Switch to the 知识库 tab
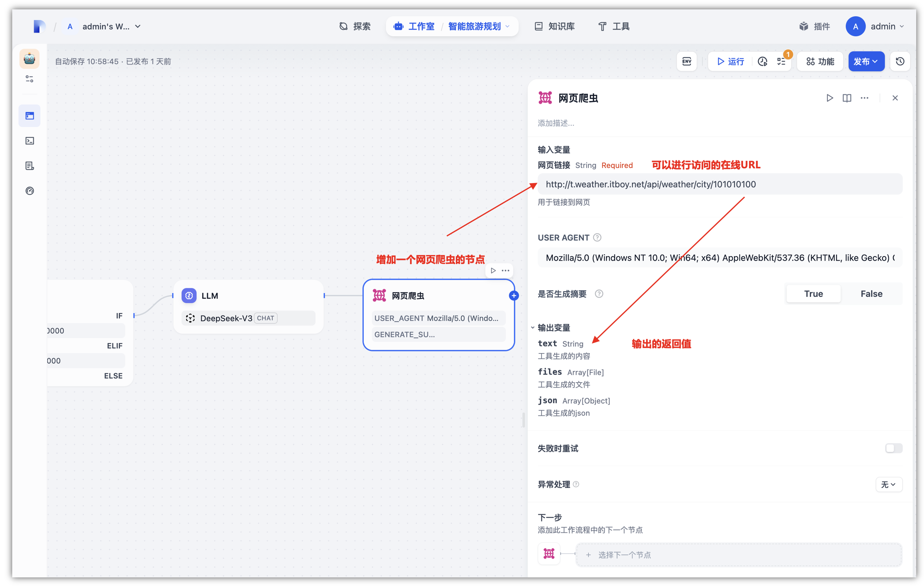The width and height of the screenshot is (924, 588). click(554, 27)
